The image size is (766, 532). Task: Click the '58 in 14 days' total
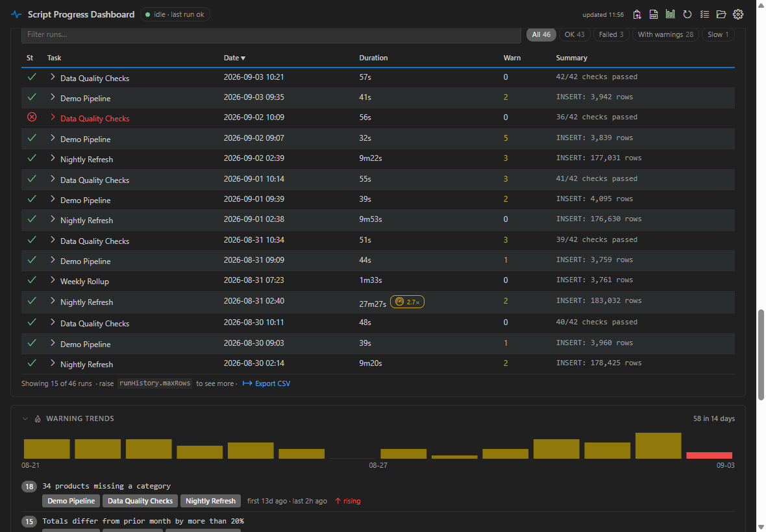pos(713,418)
